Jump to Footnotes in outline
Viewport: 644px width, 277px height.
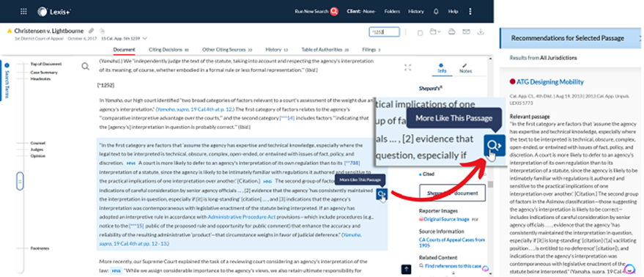click(x=40, y=248)
